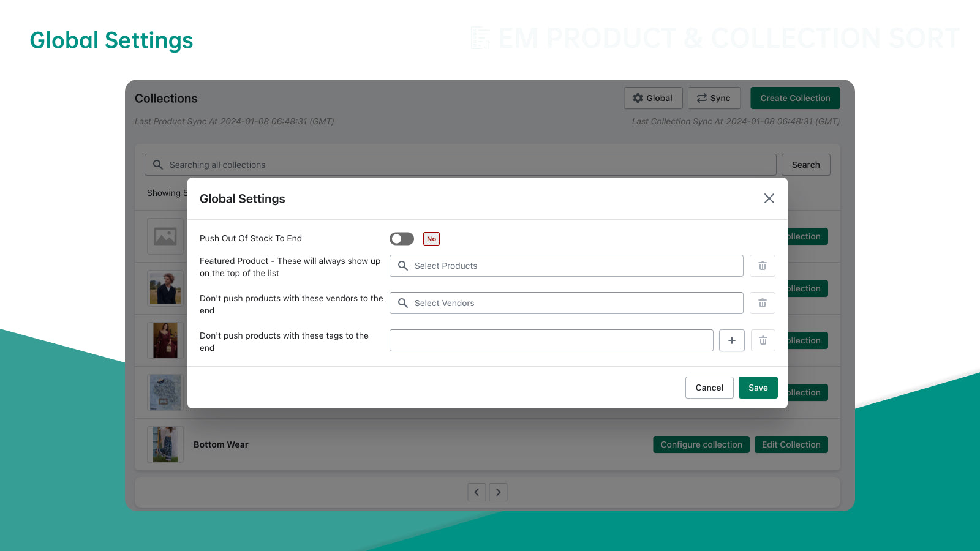The width and height of the screenshot is (980, 551).
Task: Click the Sync button
Action: [x=714, y=98]
